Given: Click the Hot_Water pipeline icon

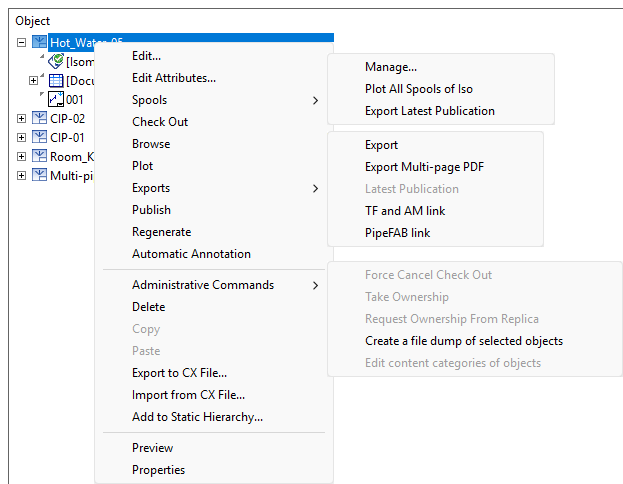Looking at the screenshot, I should (39, 43).
